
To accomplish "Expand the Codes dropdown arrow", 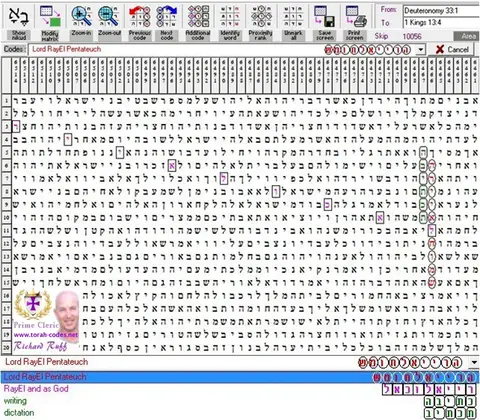I will click(x=421, y=50).
